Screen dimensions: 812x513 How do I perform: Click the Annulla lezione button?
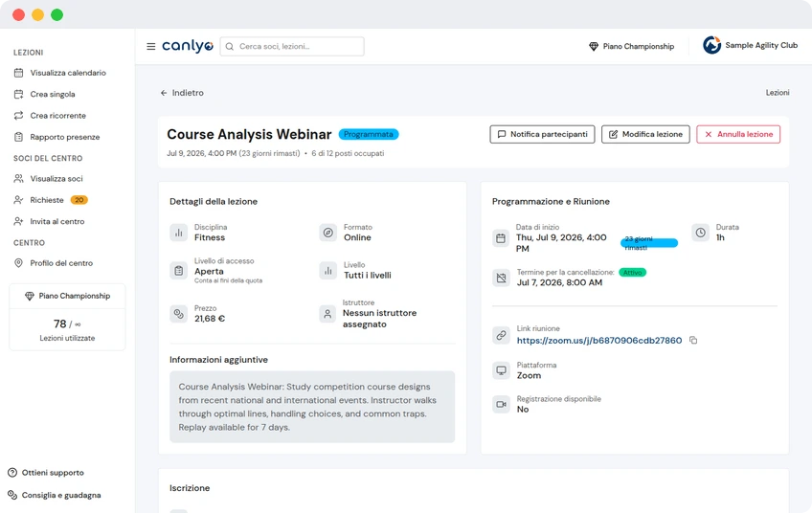pyautogui.click(x=738, y=134)
